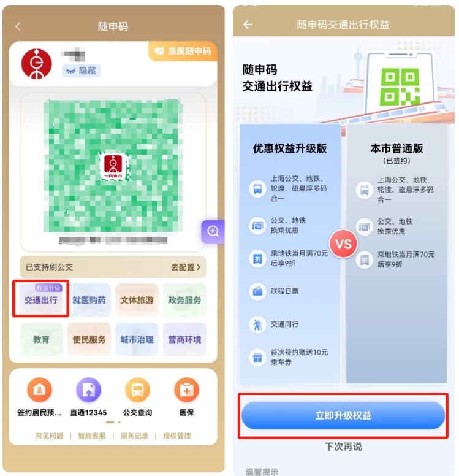This screenshot has width=459, height=476.
Task: Tap the pixelated green QR code
Action: click(x=113, y=166)
